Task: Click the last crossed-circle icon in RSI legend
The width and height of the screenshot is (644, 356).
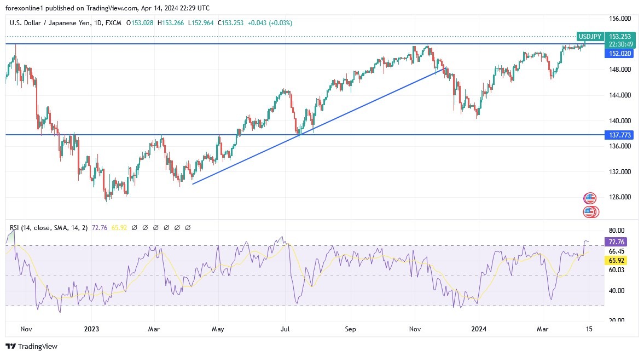Action: point(187,227)
